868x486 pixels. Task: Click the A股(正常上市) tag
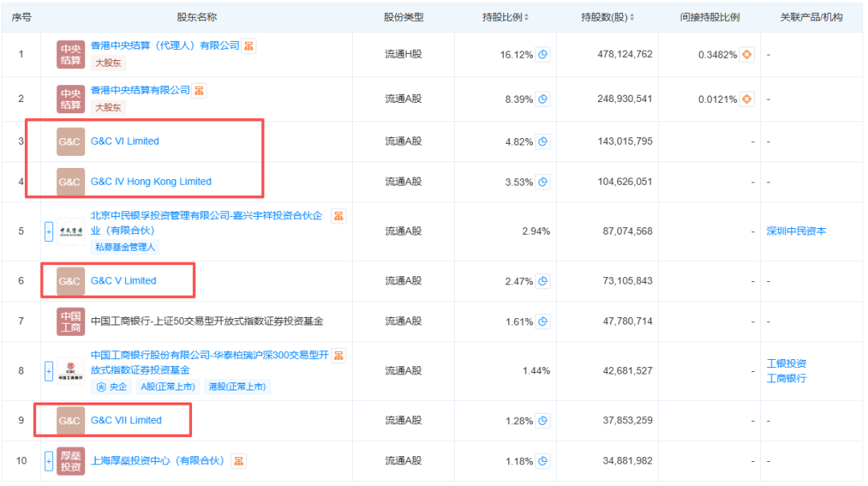168,387
